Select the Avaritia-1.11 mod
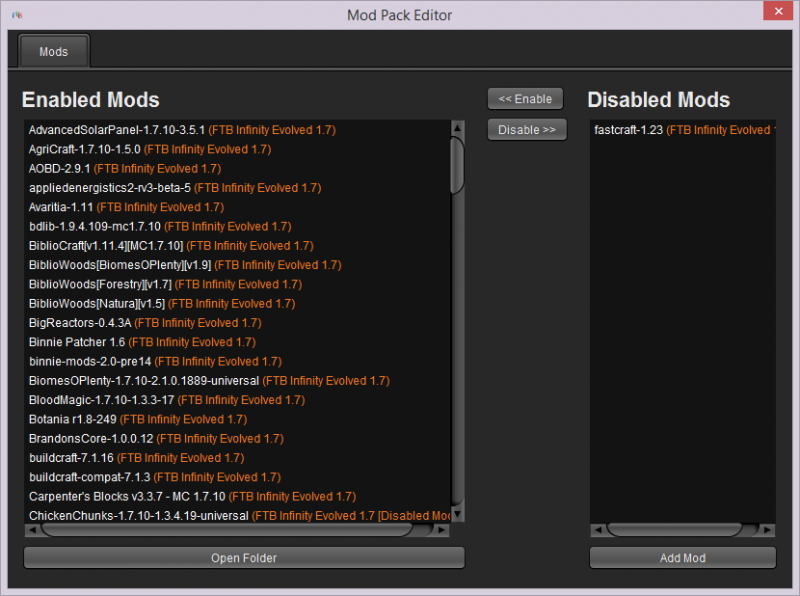 tap(95, 206)
